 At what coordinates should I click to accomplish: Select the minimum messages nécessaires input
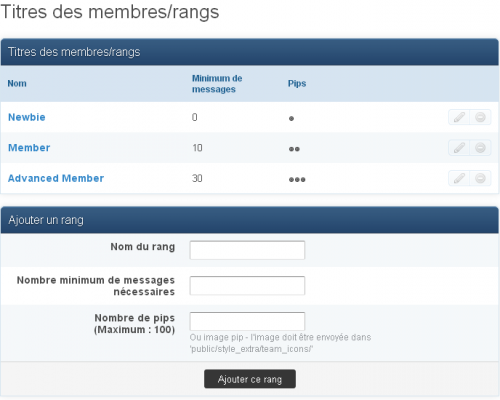247,286
